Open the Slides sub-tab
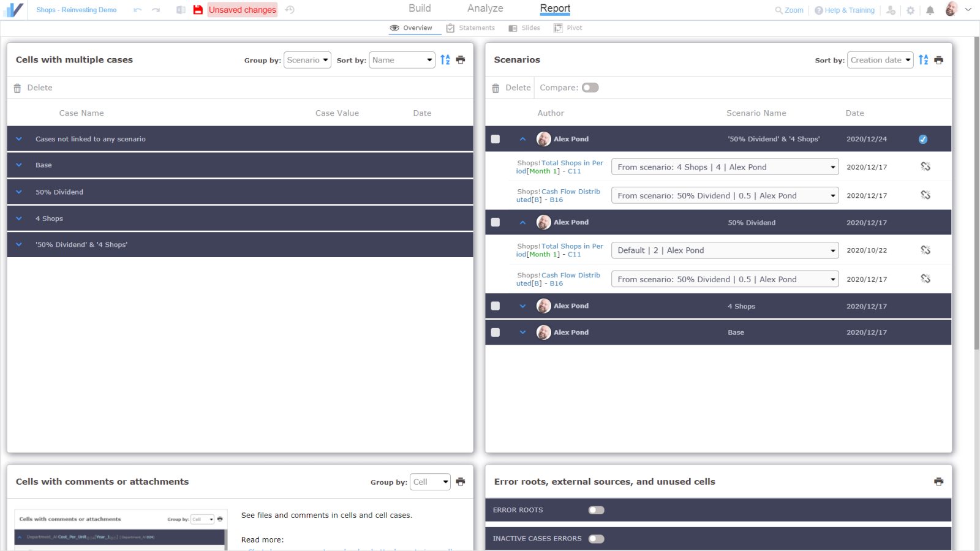 [524, 28]
